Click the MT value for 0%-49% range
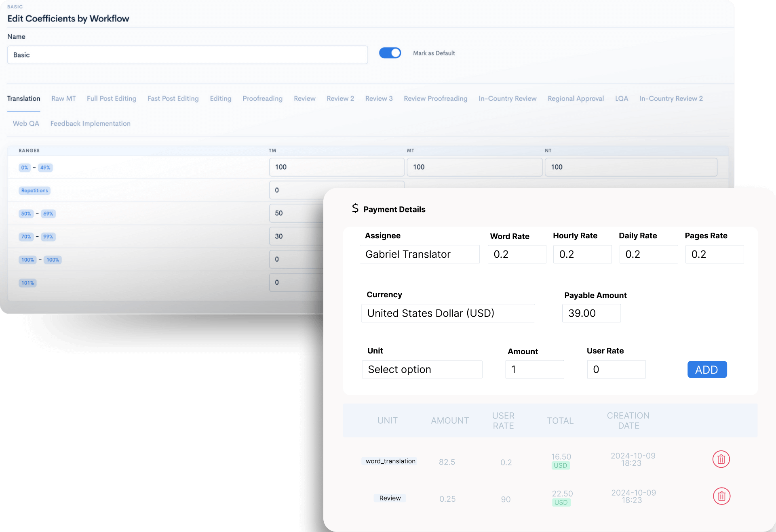This screenshot has height=532, width=776. tap(474, 167)
